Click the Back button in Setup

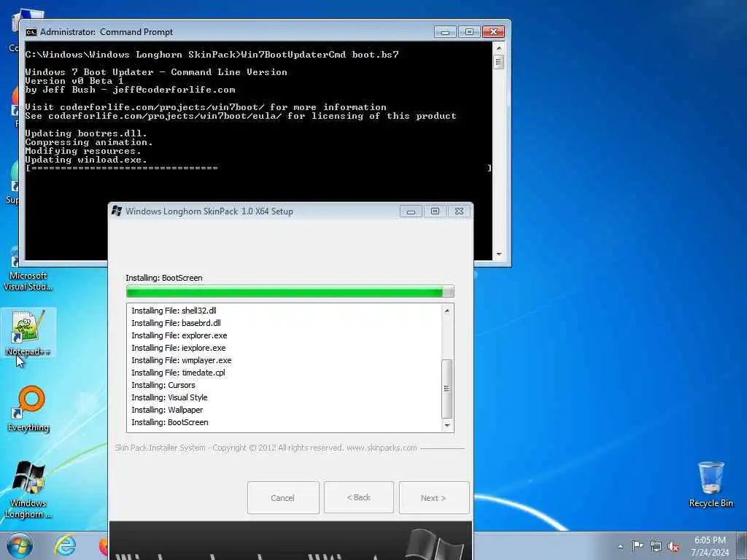click(x=359, y=497)
